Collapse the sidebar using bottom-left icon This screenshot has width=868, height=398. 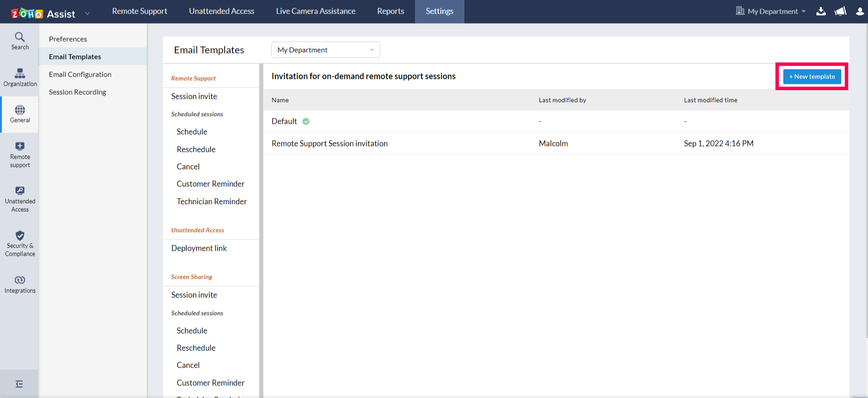tap(19, 384)
